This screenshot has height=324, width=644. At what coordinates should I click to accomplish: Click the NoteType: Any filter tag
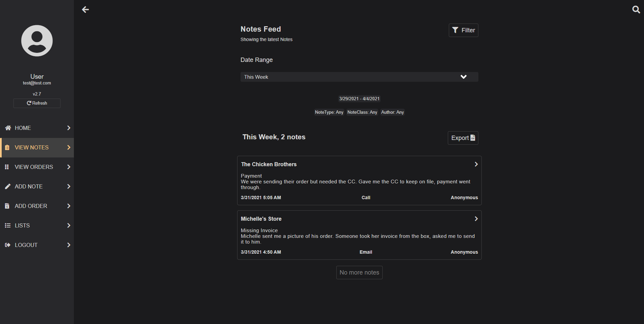(x=329, y=112)
